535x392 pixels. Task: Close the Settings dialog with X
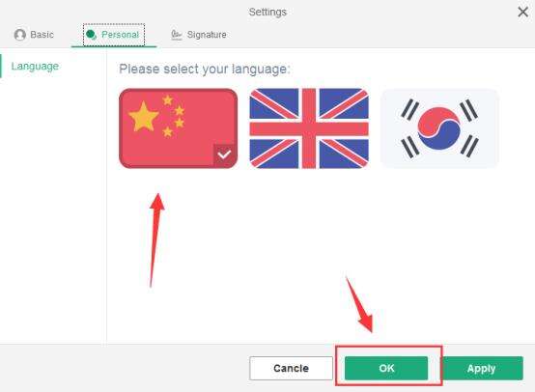[522, 12]
